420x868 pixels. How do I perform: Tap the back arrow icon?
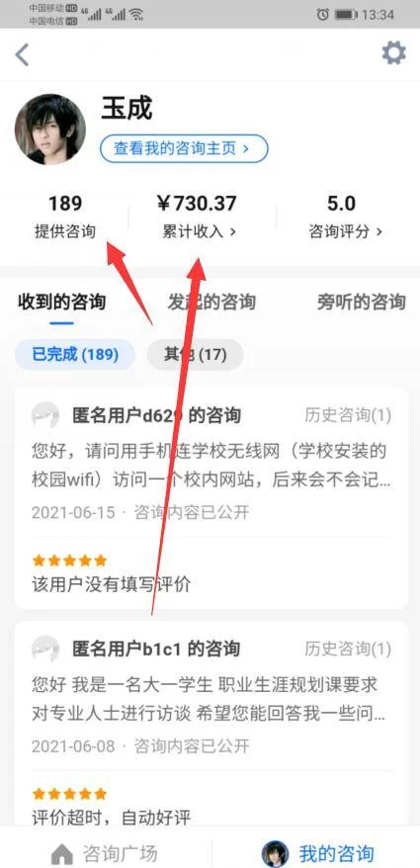tap(22, 54)
